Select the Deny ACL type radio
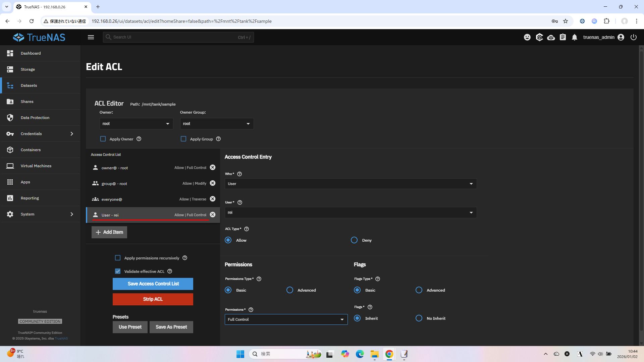Screen dimensions: 644x362 pos(354,240)
